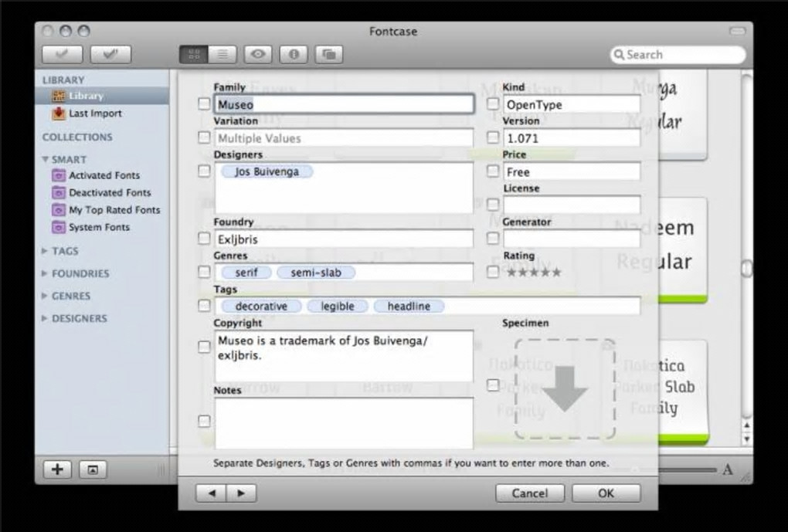This screenshot has width=788, height=532.
Task: Select the serif genre token
Action: pos(246,273)
